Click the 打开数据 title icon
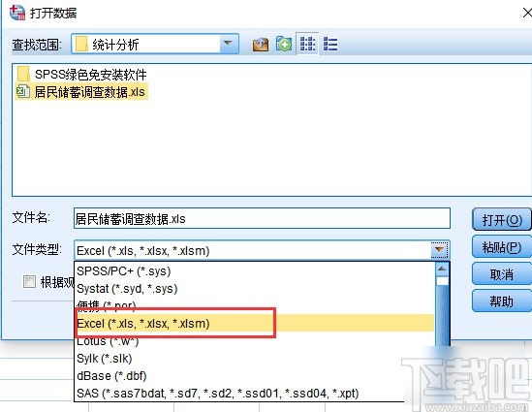 (x=17, y=13)
